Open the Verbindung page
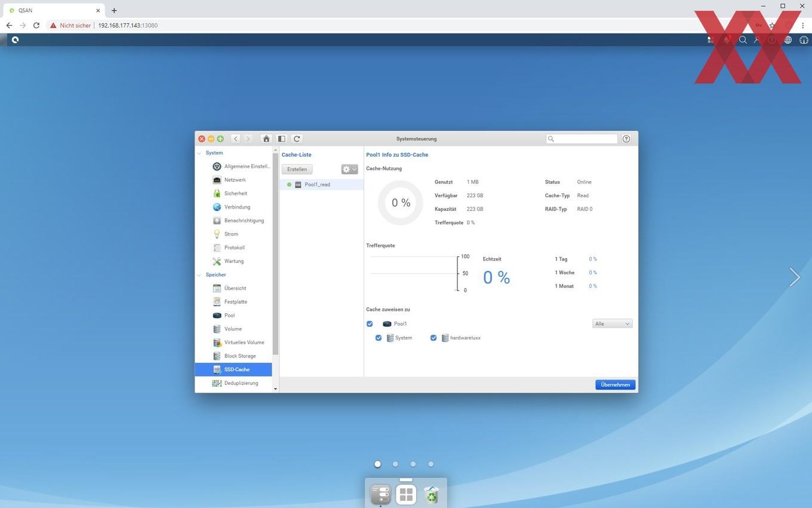This screenshot has height=508, width=812. (x=231, y=207)
